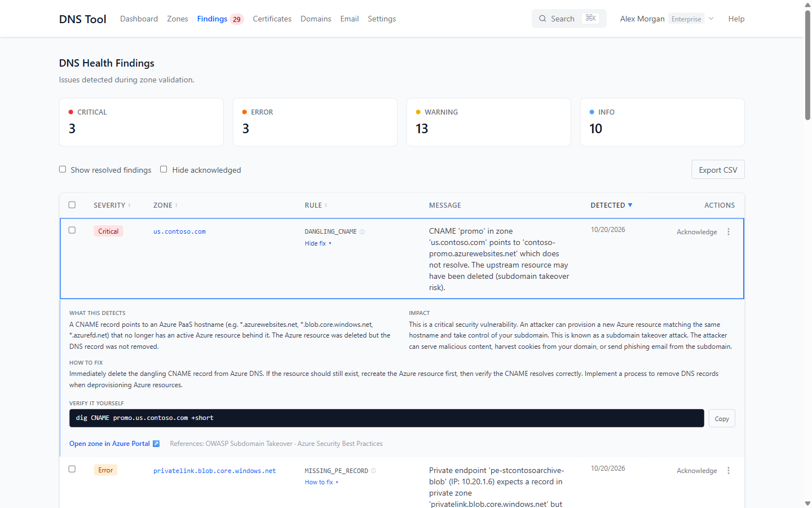This screenshot has height=508, width=812.
Task: Click the DNS Tool logo
Action: coord(83,19)
